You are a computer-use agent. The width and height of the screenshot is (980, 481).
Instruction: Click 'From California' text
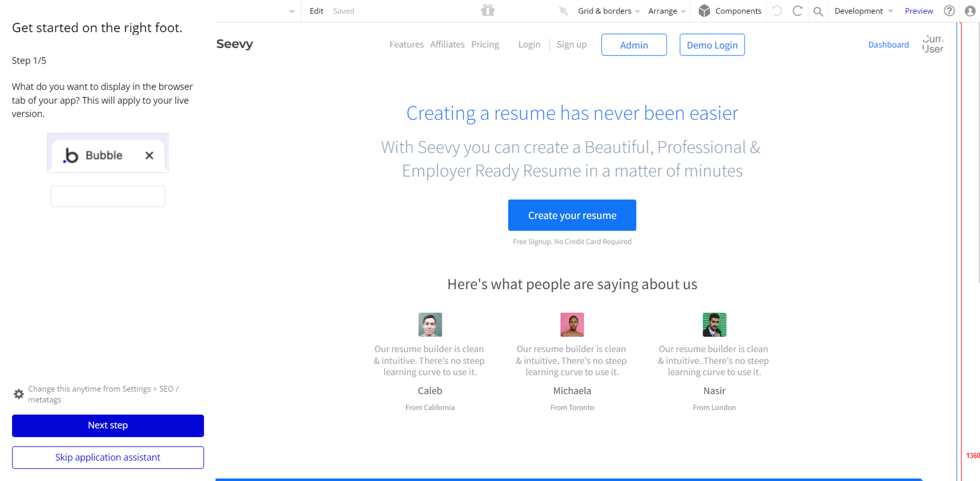point(430,407)
